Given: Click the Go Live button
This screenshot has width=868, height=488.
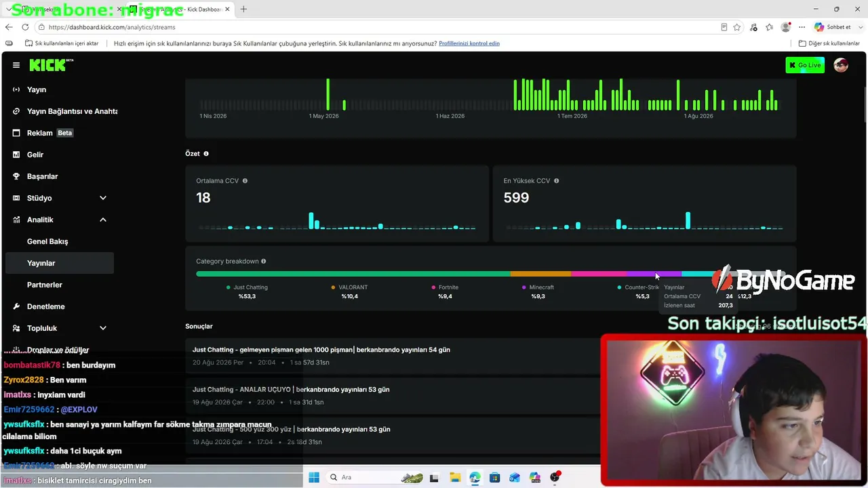Looking at the screenshot, I should [805, 65].
